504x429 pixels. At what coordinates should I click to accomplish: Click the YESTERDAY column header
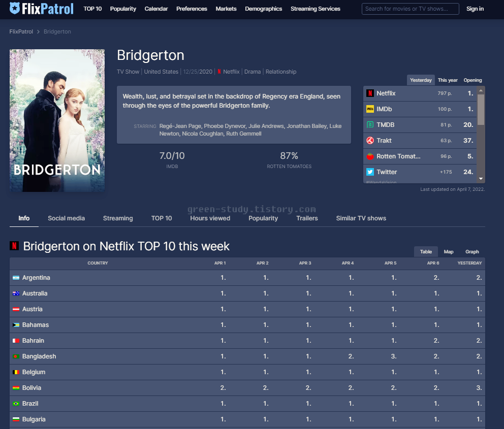pos(469,263)
